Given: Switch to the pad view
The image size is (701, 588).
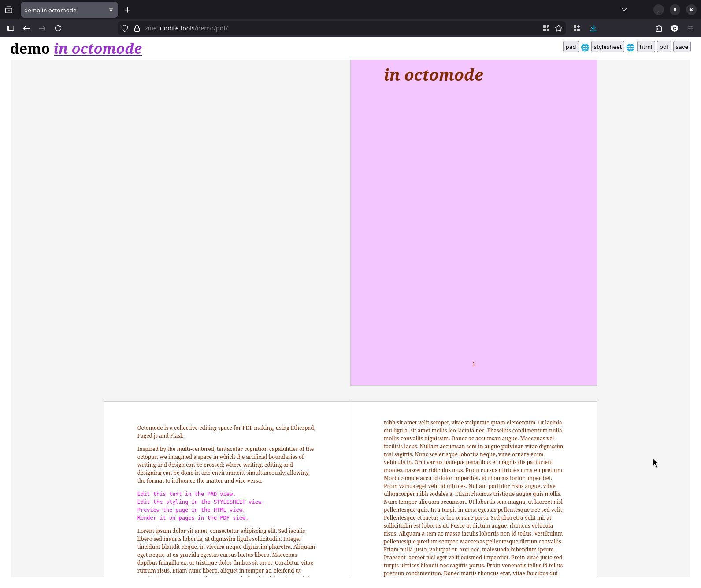Looking at the screenshot, I should coord(571,47).
